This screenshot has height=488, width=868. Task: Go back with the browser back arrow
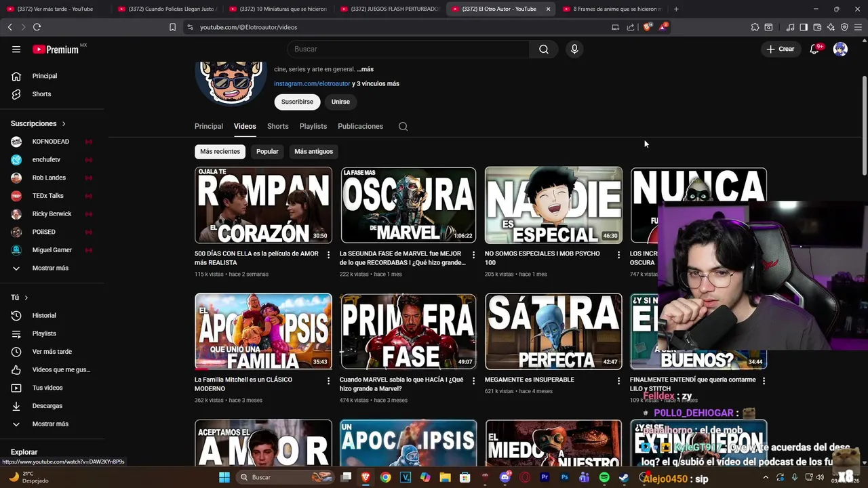click(x=9, y=27)
